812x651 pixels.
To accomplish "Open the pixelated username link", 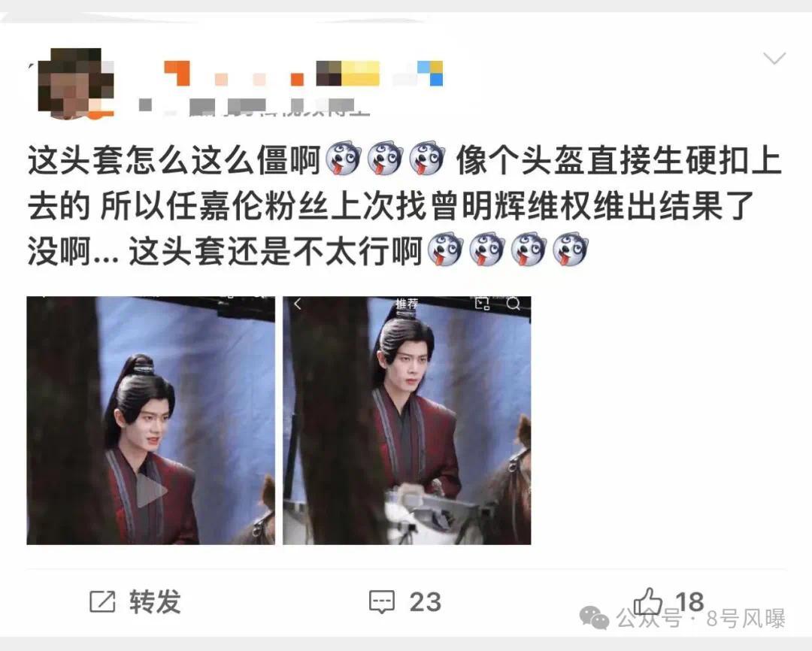I will tap(303, 73).
